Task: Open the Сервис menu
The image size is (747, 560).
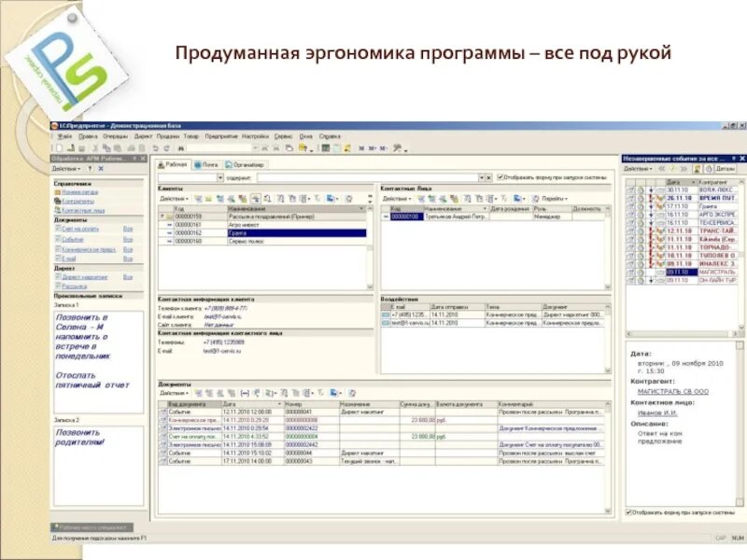Action: [x=284, y=136]
